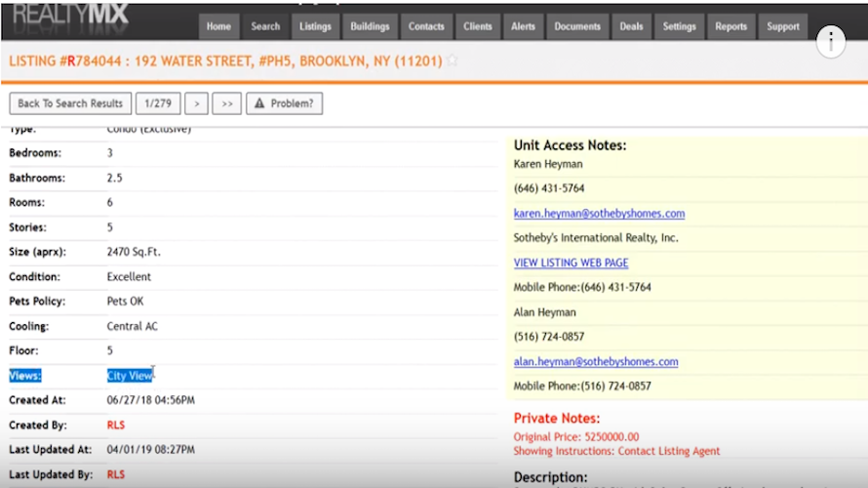This screenshot has width=868, height=488.
Task: Return to Back To Search Results
Action: [x=70, y=103]
